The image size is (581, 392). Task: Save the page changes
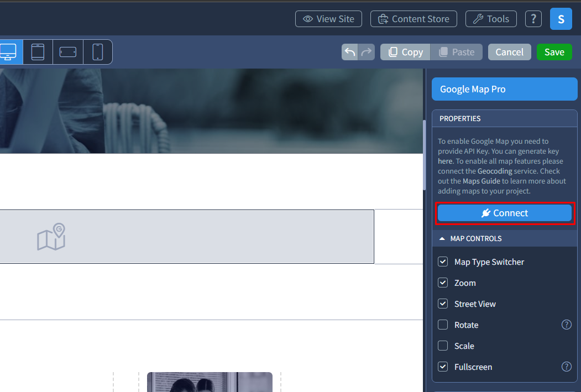(554, 52)
